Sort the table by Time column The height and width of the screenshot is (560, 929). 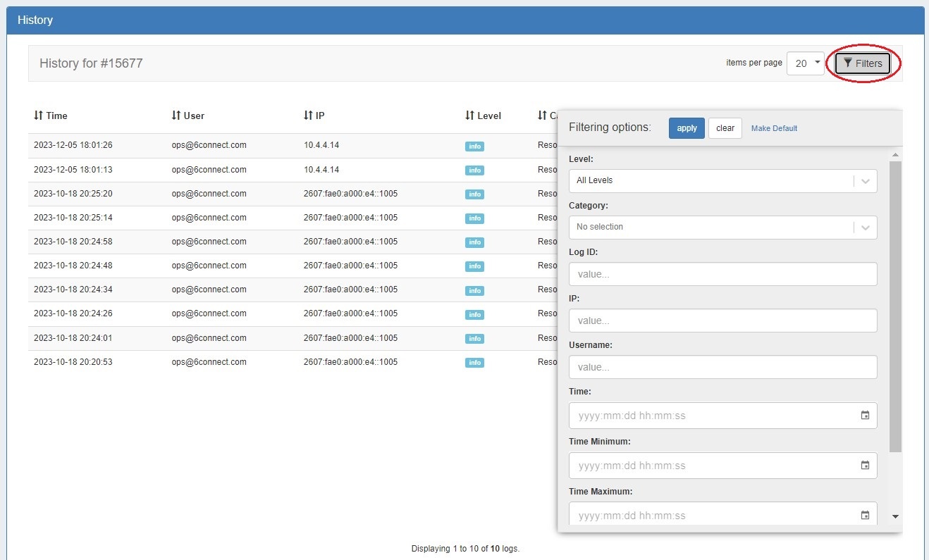51,116
